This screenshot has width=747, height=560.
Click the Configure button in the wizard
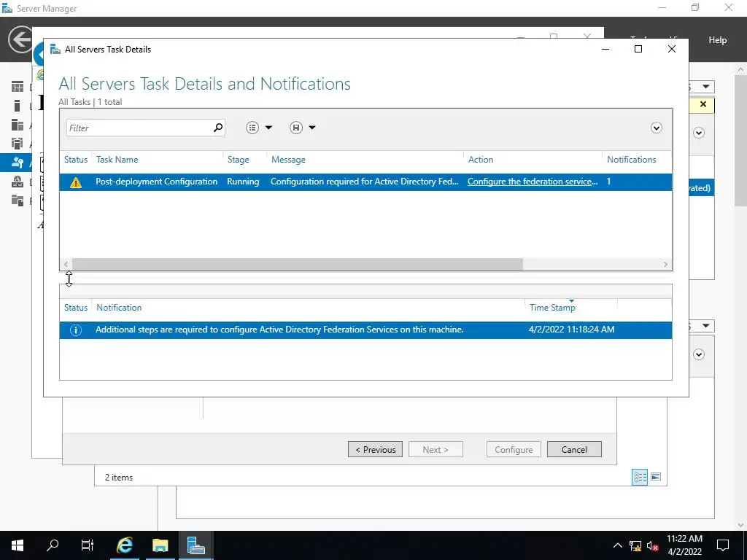[x=514, y=449]
